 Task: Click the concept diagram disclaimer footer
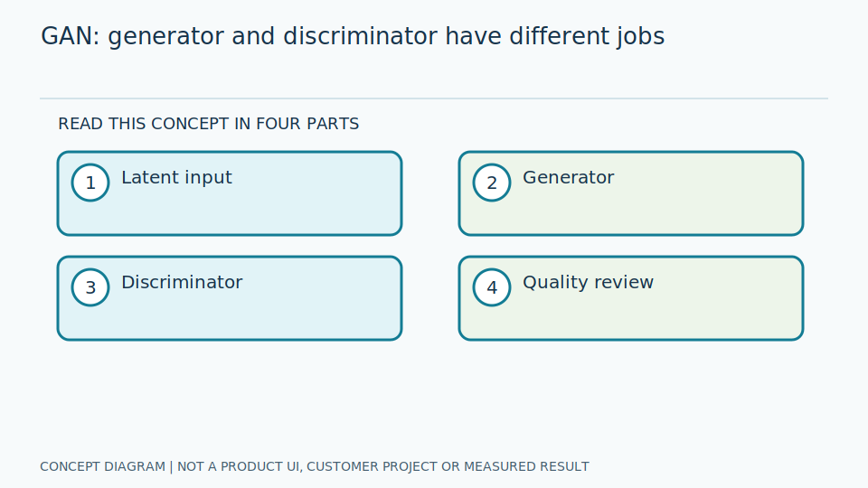[x=315, y=467]
